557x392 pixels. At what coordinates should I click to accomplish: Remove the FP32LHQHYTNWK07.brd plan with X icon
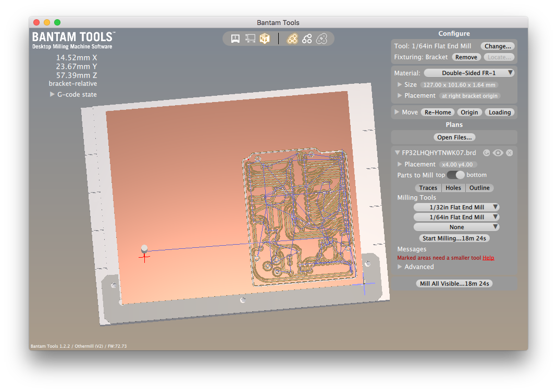[510, 153]
